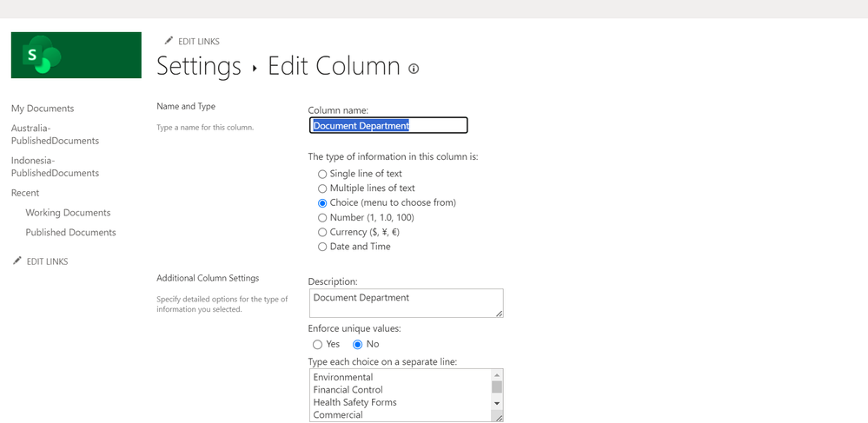Click the info icon next to Edit Column
The image size is (868, 423).
[414, 69]
